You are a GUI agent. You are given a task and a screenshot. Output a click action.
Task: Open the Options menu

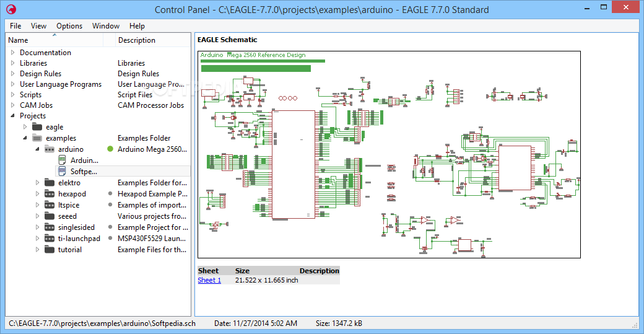tap(69, 25)
